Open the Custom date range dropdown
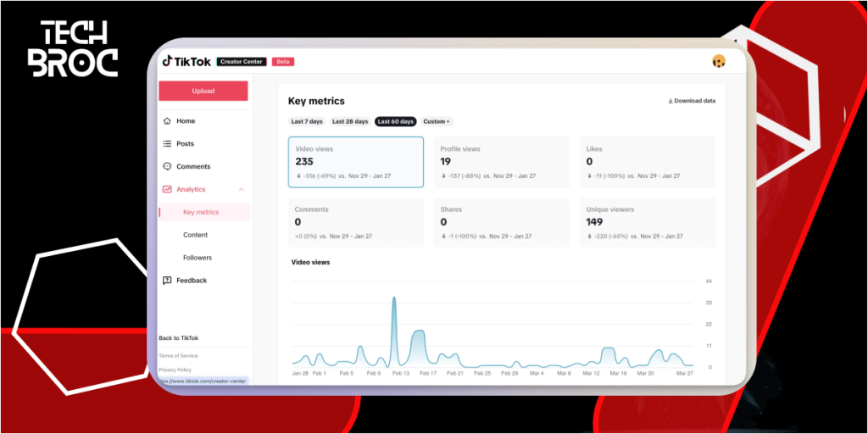The height and width of the screenshot is (434, 868). tap(437, 121)
